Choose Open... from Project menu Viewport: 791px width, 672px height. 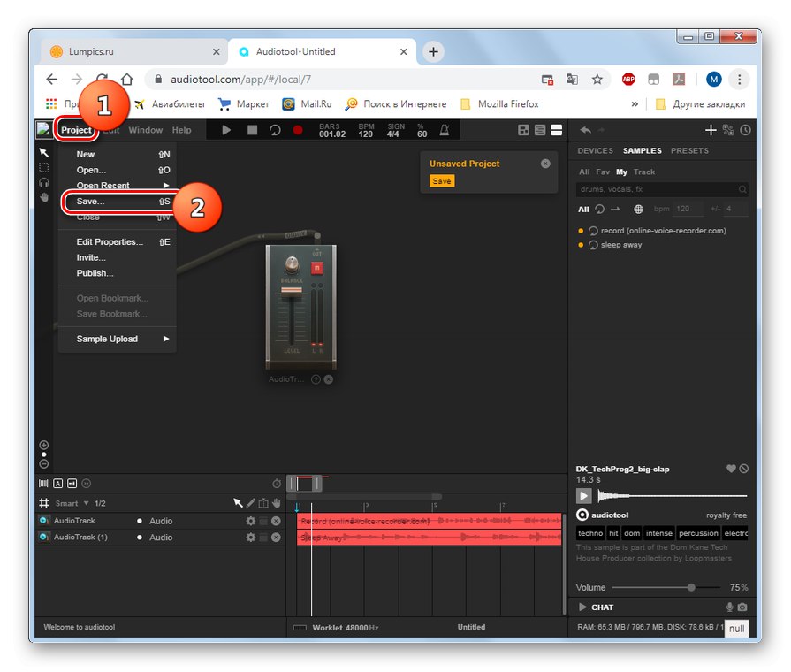click(x=118, y=170)
